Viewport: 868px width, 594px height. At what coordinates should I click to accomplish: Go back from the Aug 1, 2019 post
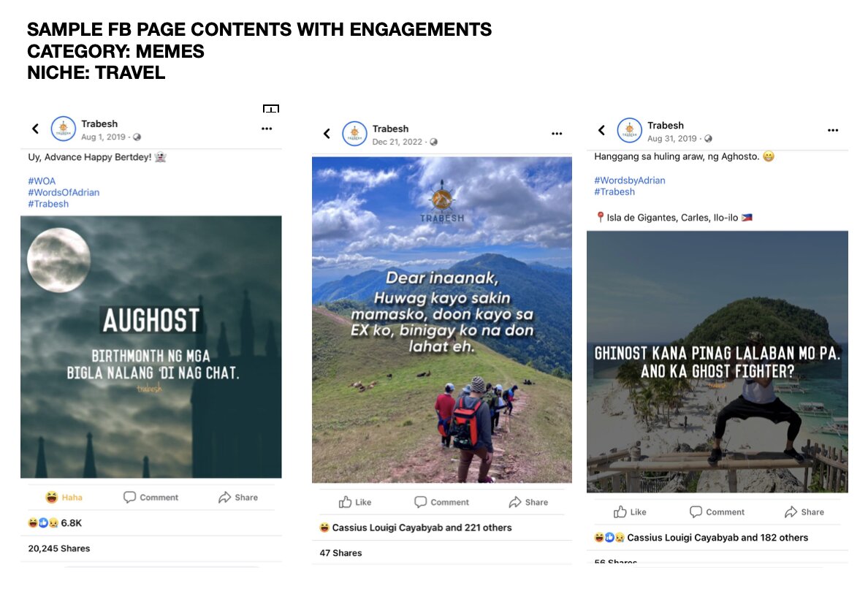point(35,129)
